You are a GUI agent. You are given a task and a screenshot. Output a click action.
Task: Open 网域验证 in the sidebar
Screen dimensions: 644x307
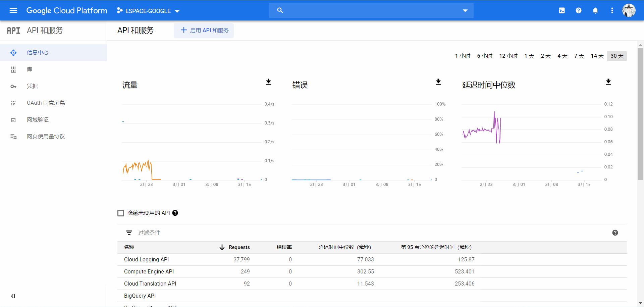54,120
